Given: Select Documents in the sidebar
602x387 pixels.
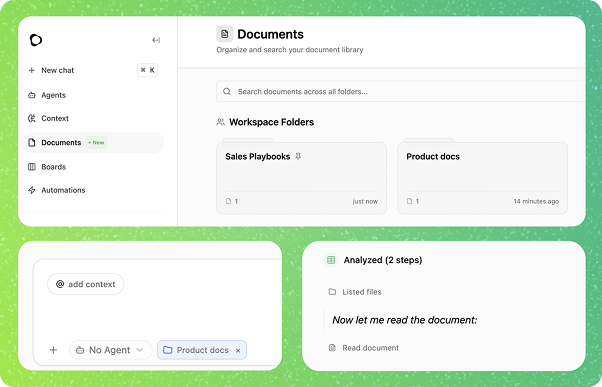Looking at the screenshot, I should [x=93, y=142].
